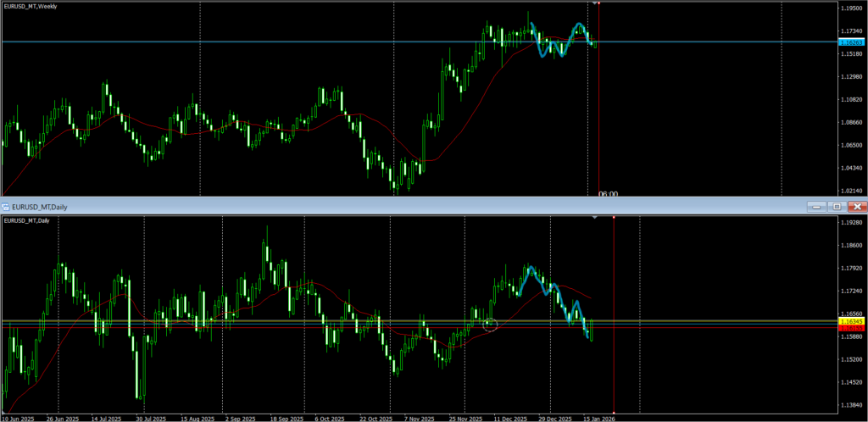The width and height of the screenshot is (868, 422).
Task: Select the red 1.16133 price label
Action: 850,328
